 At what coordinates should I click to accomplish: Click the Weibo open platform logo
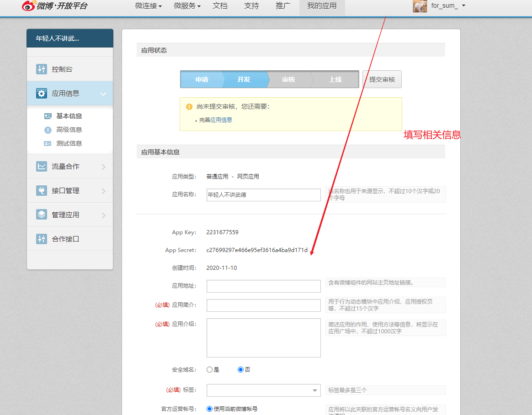coord(55,6)
